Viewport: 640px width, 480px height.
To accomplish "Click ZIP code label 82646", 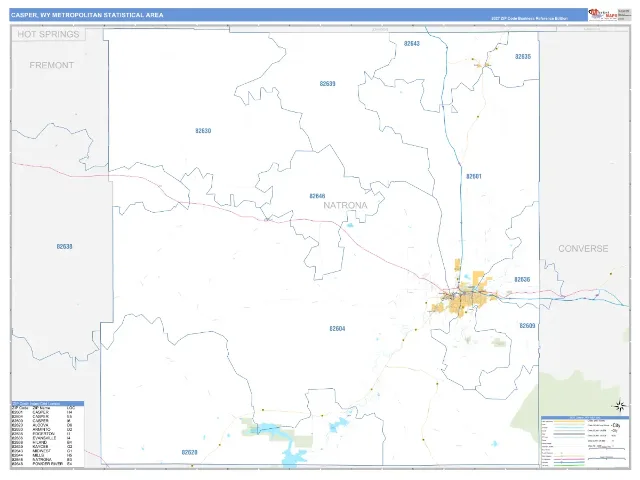I will click(x=317, y=196).
